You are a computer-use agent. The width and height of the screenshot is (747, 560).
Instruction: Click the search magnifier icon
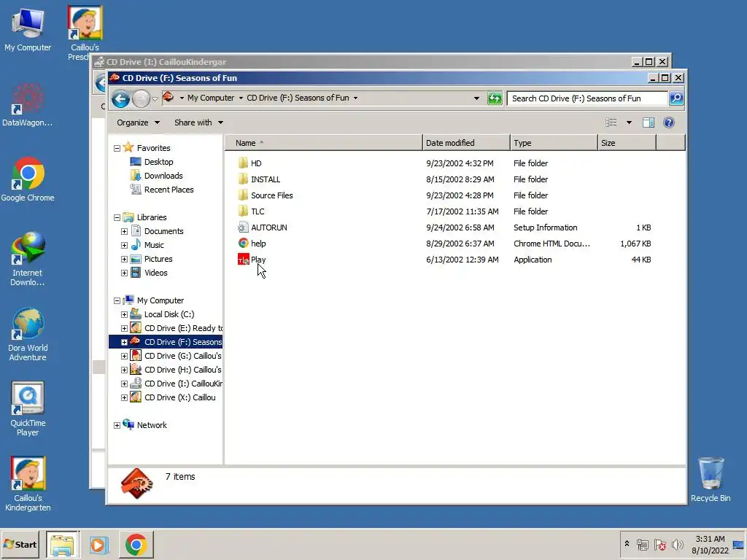tap(676, 98)
